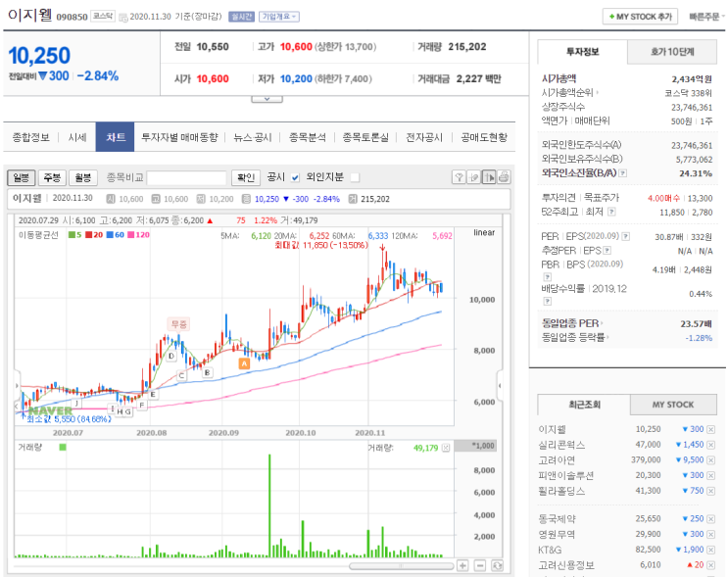This screenshot has width=728, height=577.
Task: Open 동일업종 등락률 link
Action: click(x=575, y=337)
